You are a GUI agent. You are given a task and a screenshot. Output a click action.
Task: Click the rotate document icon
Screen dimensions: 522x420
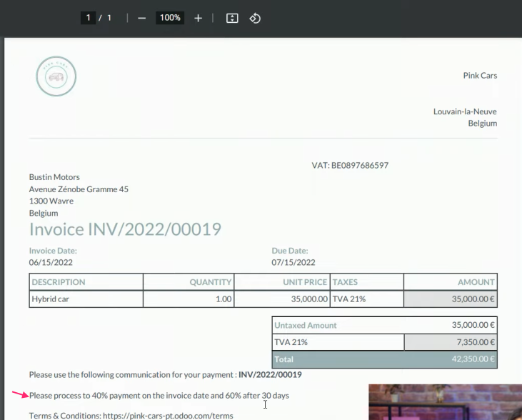(x=255, y=18)
